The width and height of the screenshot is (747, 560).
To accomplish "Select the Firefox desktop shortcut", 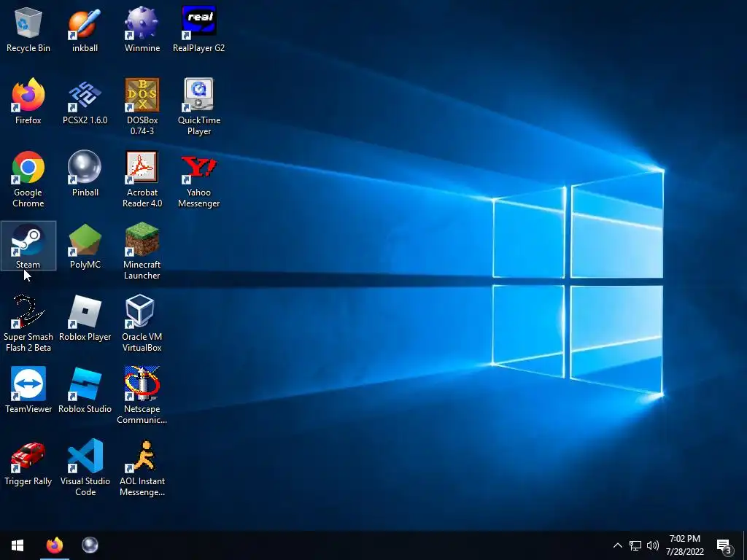I will point(28,102).
